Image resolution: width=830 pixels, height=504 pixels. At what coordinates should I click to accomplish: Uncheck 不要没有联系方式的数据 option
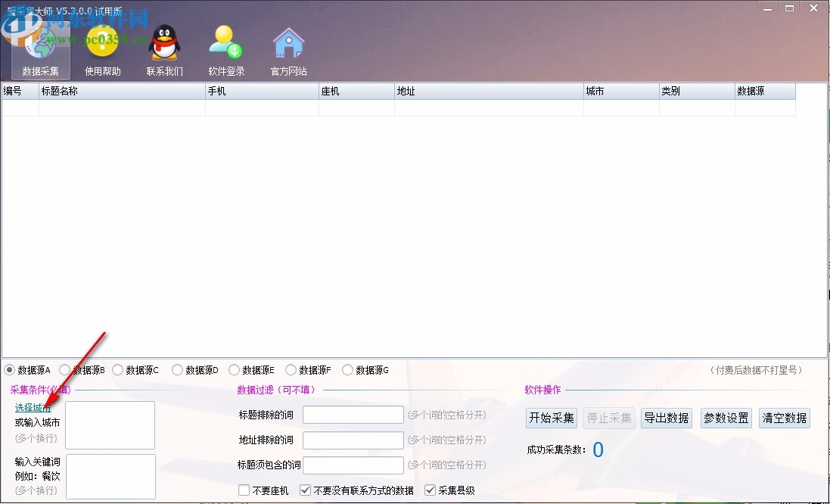point(305,490)
